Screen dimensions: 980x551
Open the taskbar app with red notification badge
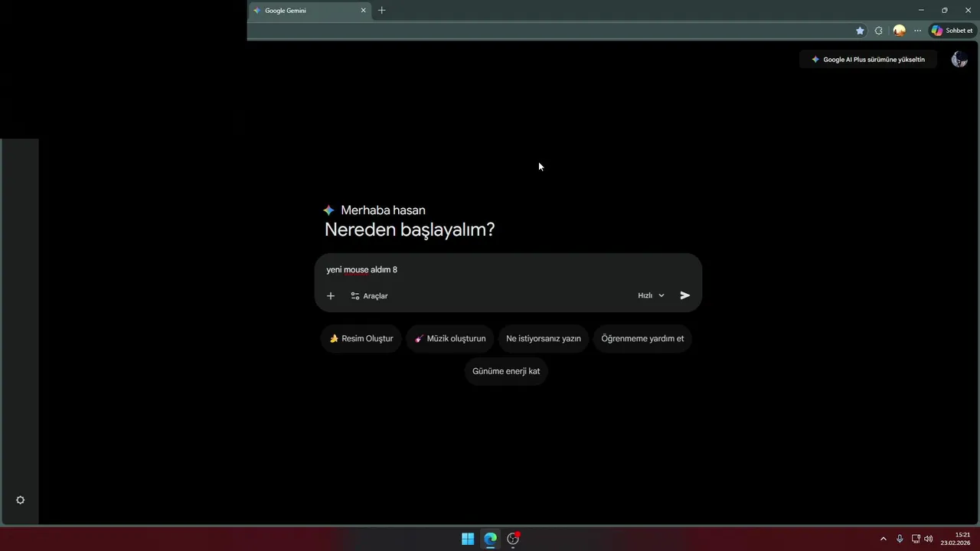pyautogui.click(x=514, y=539)
